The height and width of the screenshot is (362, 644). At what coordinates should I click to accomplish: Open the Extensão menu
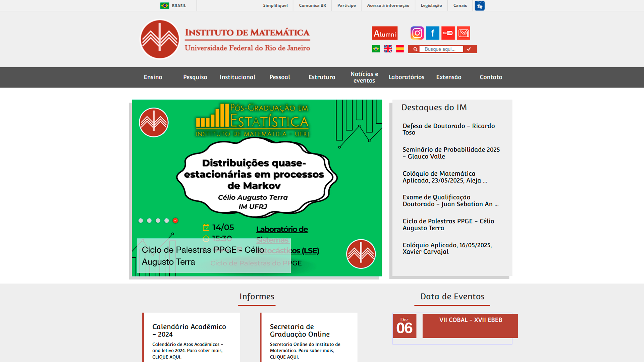(x=449, y=77)
